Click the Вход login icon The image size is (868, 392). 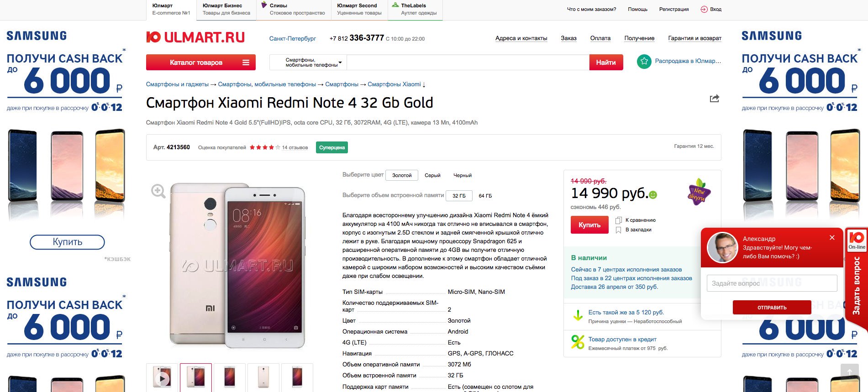pyautogui.click(x=704, y=9)
